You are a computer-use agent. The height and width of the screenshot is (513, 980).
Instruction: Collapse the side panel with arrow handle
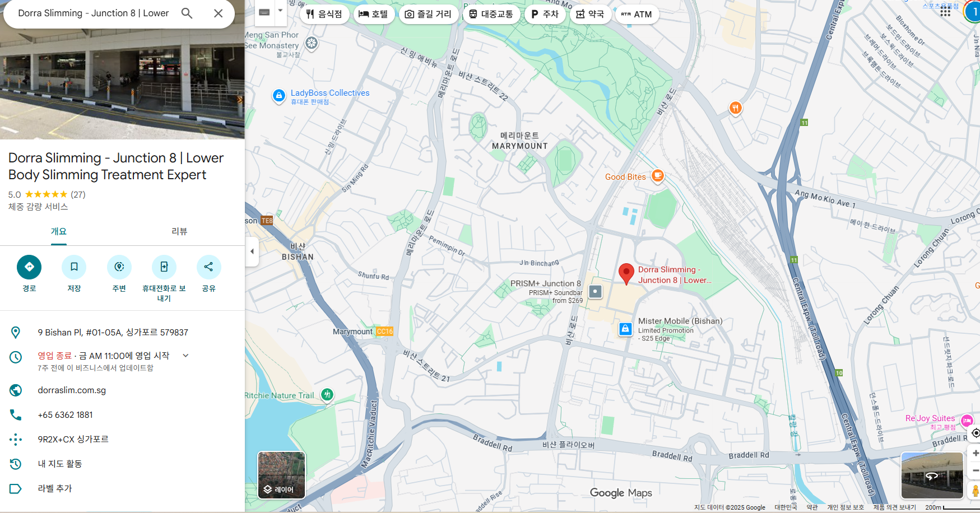(252, 251)
